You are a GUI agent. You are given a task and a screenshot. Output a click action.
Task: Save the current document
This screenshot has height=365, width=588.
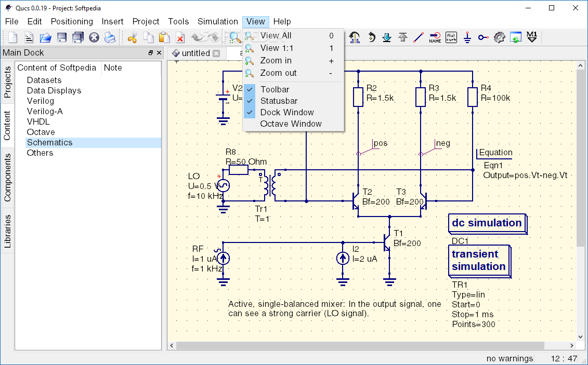point(62,37)
